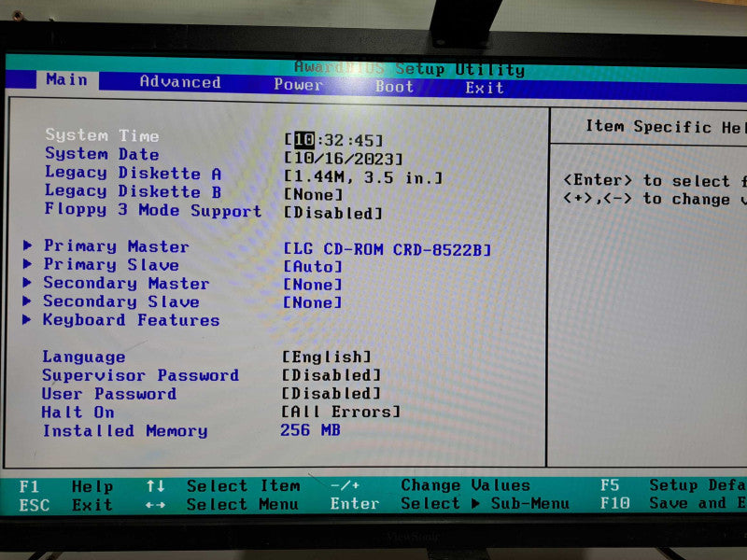Change Language value English

[x=326, y=357]
